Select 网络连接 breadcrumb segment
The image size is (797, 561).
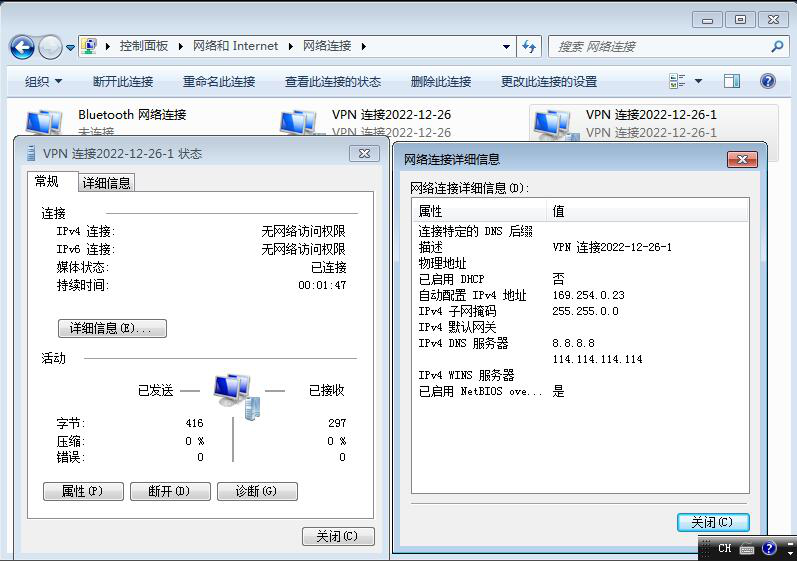(327, 46)
